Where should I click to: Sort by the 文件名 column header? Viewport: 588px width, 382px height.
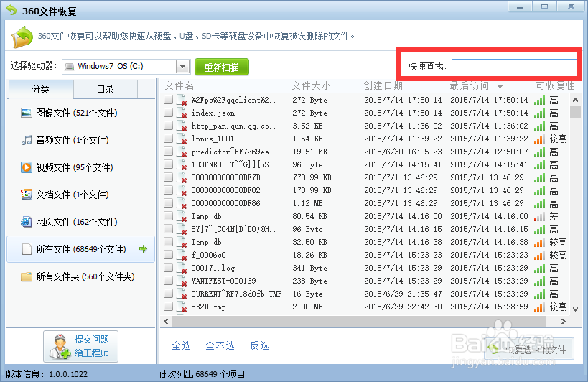(179, 86)
